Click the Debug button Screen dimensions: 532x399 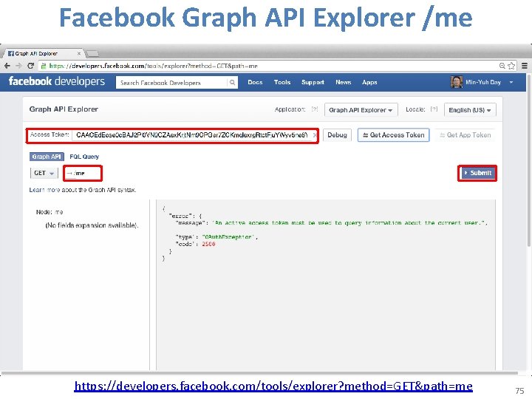tap(337, 135)
